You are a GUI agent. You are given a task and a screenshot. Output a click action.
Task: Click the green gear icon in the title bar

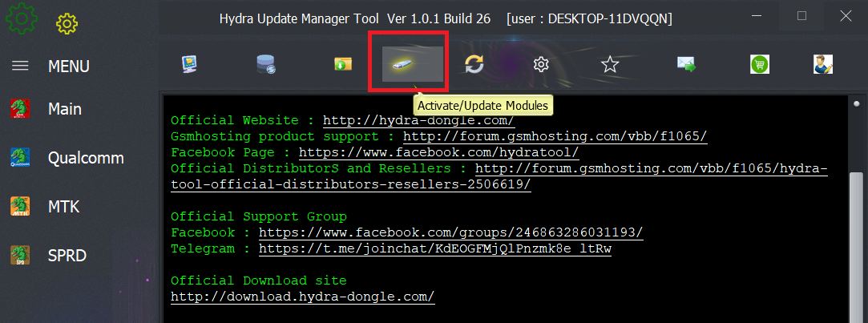[x=21, y=18]
